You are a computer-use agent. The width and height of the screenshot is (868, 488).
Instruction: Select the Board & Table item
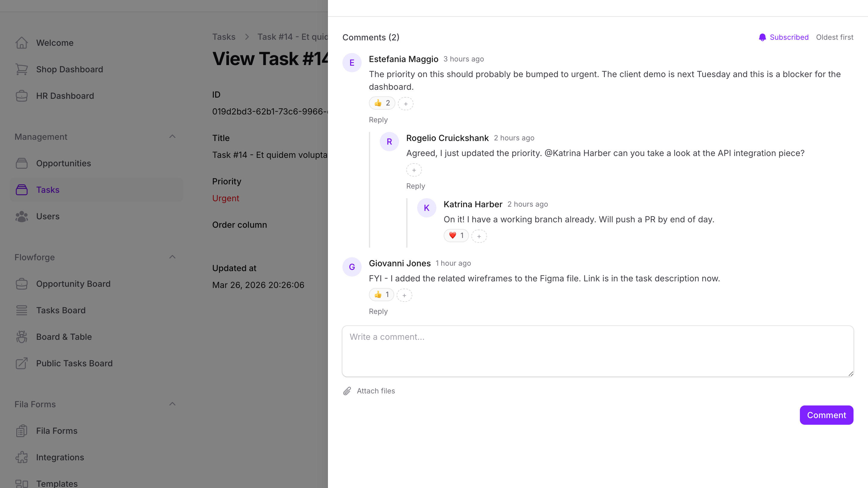[x=64, y=337]
